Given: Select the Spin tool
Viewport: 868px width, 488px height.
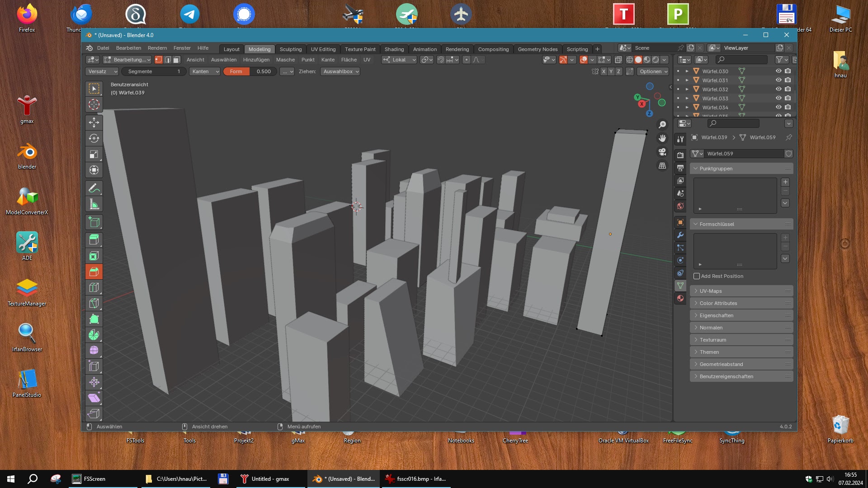Looking at the screenshot, I should (x=94, y=335).
